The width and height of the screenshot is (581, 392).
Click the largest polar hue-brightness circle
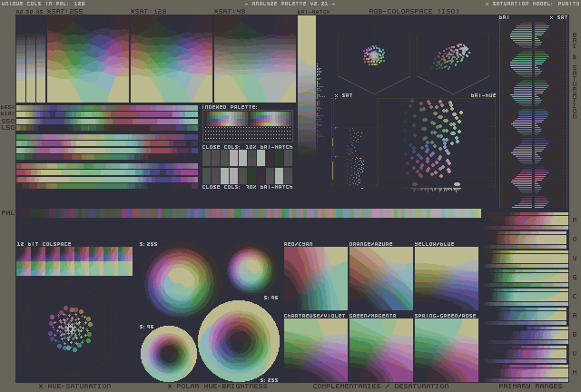point(239,340)
